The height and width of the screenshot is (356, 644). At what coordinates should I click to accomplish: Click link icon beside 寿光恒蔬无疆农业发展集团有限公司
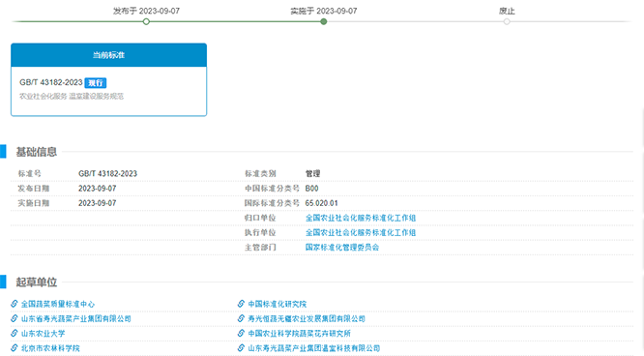pos(241,318)
